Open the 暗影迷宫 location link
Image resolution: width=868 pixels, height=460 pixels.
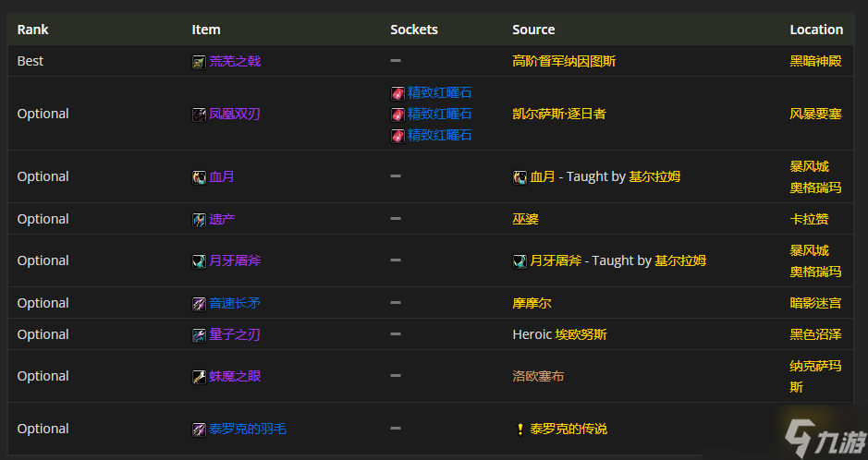coord(815,303)
